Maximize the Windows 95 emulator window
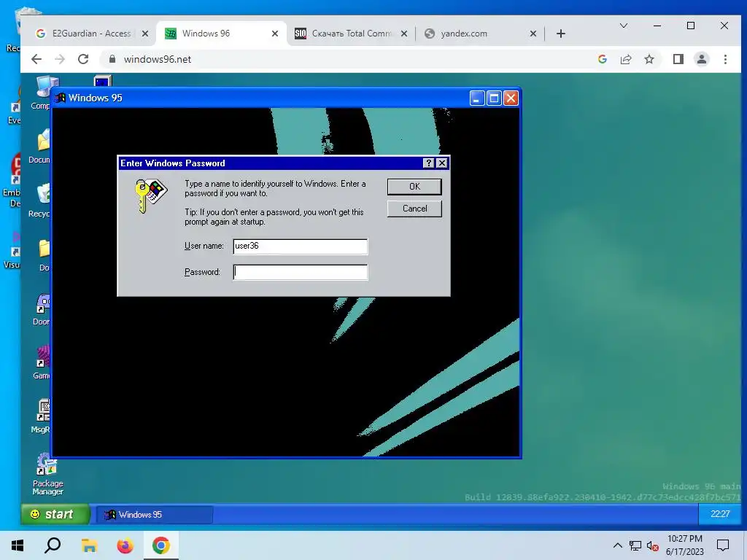747x560 pixels. [494, 98]
